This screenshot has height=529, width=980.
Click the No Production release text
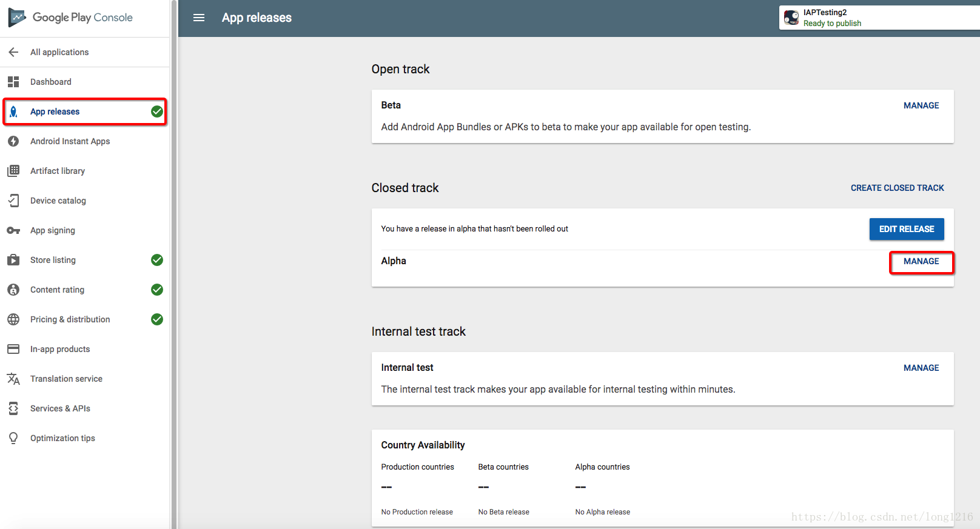point(417,512)
